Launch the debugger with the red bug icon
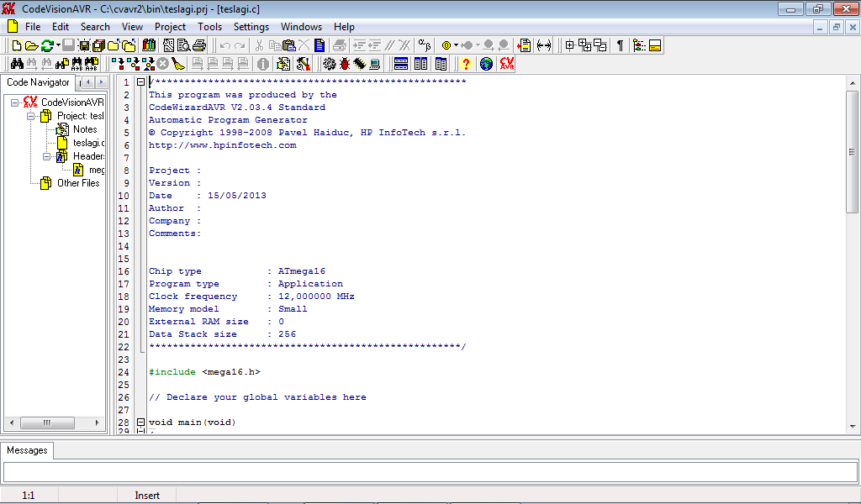Screen dimensions: 861x504 pos(344,64)
